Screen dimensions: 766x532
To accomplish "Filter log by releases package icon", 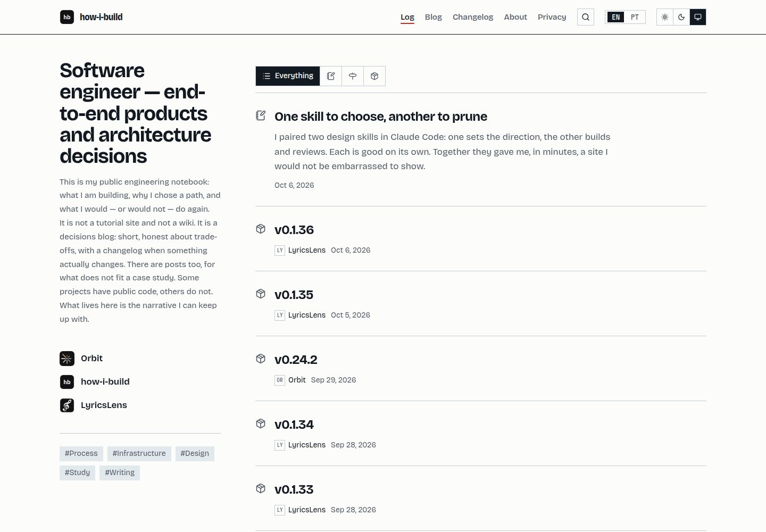I will [x=374, y=76].
